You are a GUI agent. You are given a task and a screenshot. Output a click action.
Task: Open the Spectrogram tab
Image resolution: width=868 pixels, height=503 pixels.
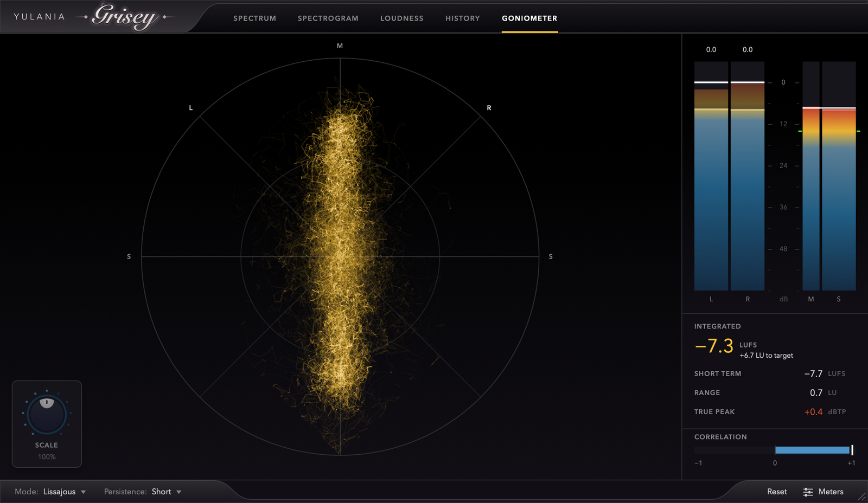(328, 18)
